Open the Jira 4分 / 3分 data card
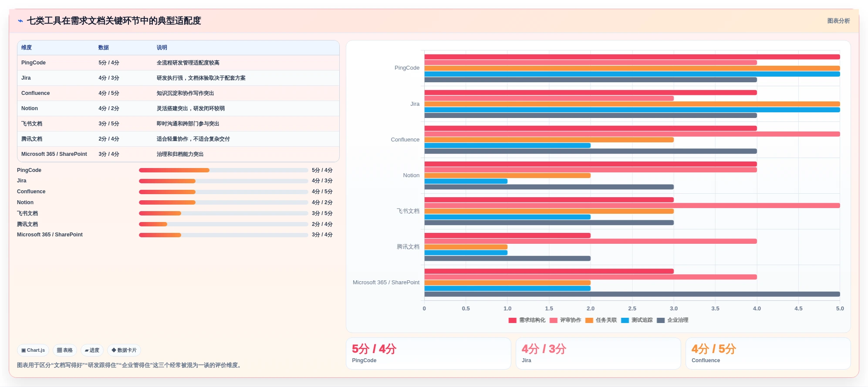This screenshot has height=387, width=868. [598, 354]
